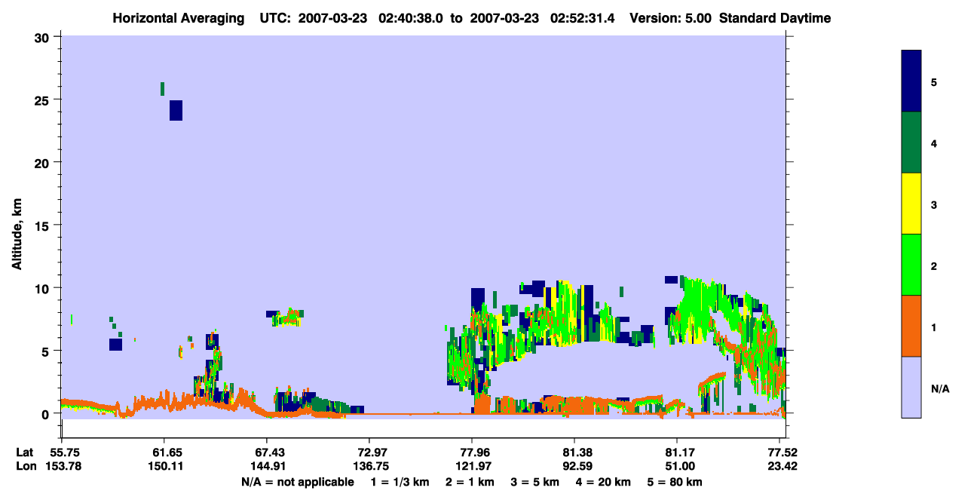
Task: Click the first '2007-03-23' start date text
Action: click(332, 18)
